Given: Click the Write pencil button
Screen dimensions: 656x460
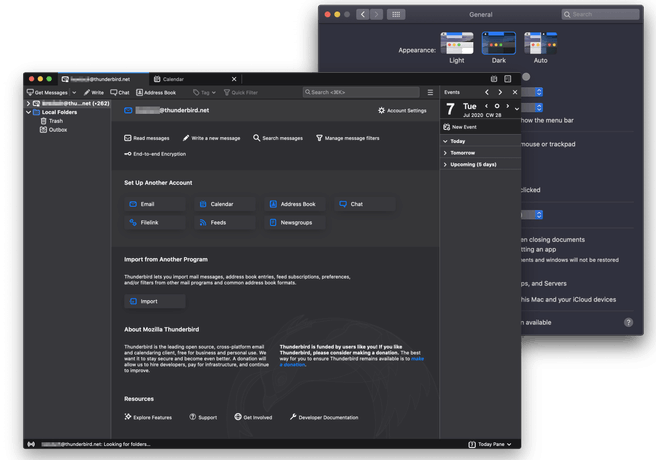Looking at the screenshot, I should coord(94,92).
